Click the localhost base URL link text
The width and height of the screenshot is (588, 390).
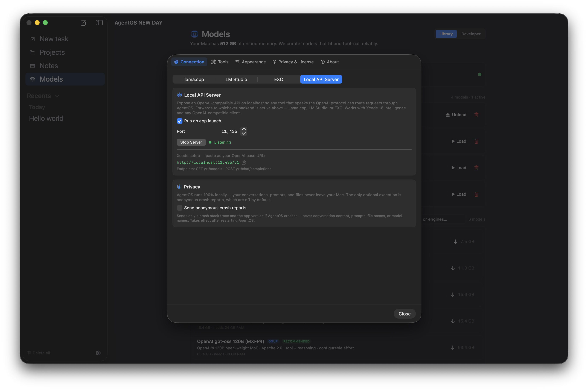click(x=208, y=162)
